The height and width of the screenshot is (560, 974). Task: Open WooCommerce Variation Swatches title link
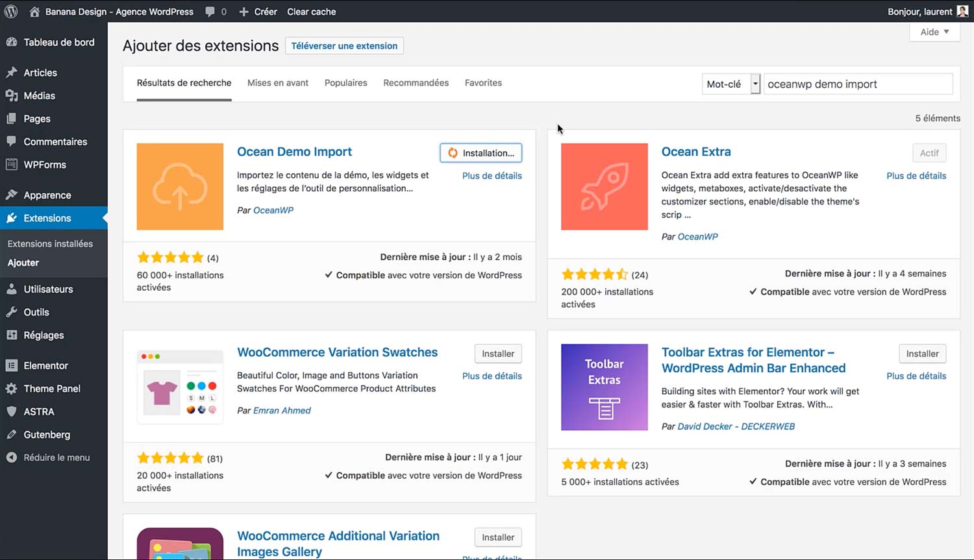[x=337, y=352]
